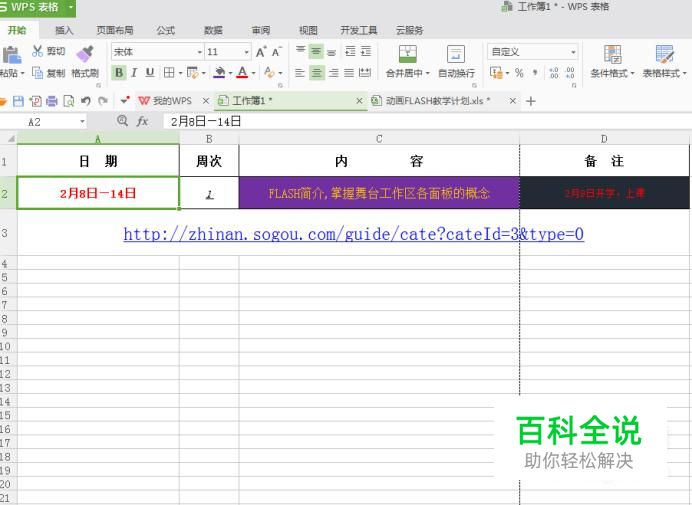Image resolution: width=692 pixels, height=505 pixels.
Task: Decrease indent icon
Action: [350, 52]
